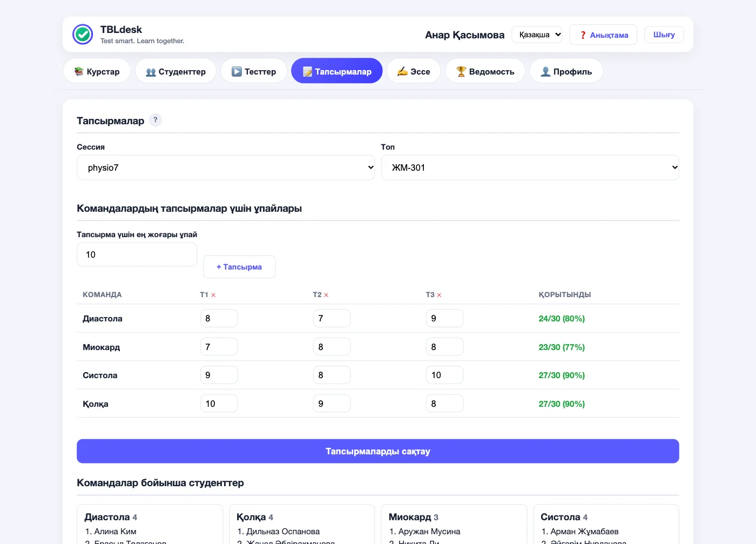Viewport: 756px width, 544px height.
Task: Switch to the Тесттер tab
Action: pos(254,71)
